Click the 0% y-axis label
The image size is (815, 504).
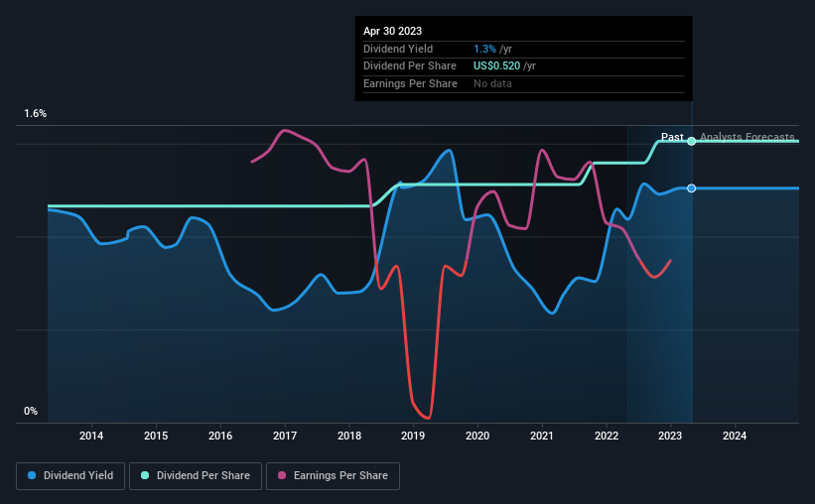coord(31,411)
